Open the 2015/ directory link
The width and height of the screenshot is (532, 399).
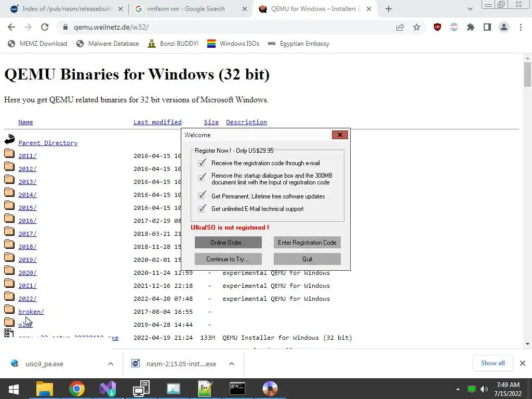(x=28, y=208)
